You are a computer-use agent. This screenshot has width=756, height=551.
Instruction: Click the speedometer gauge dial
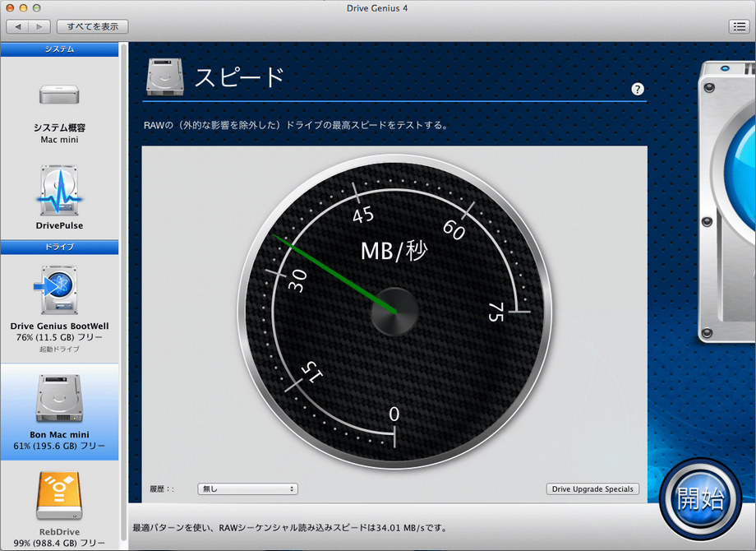pos(395,312)
